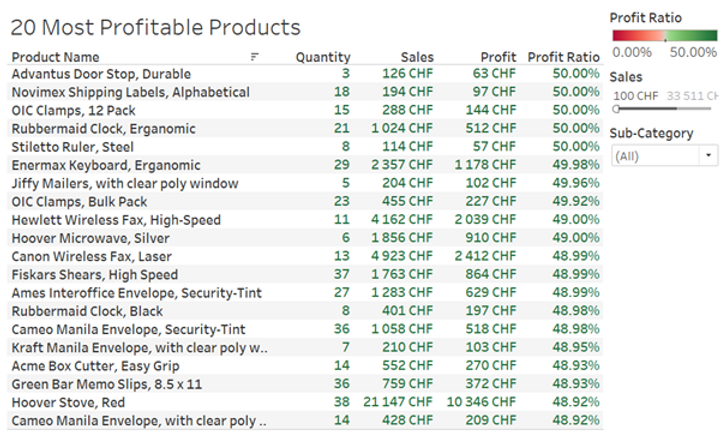Click the 49.98% profit ratio cell
Screen dimensions: 726x438
click(576, 164)
